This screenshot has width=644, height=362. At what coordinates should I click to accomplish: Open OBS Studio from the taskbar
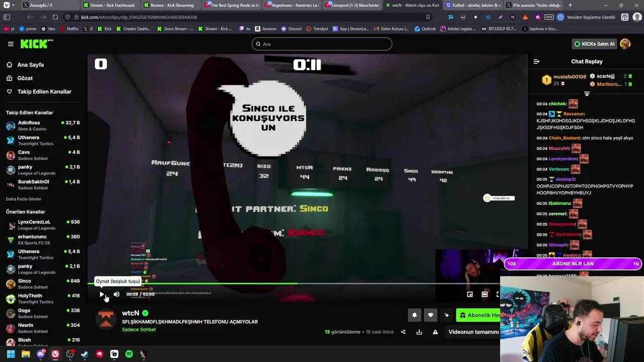(70, 354)
